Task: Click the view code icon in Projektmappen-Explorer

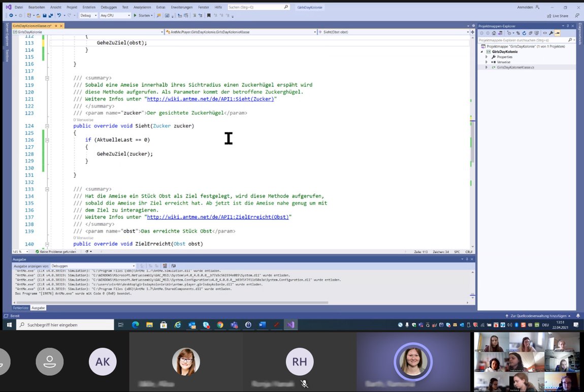Action: point(545,33)
